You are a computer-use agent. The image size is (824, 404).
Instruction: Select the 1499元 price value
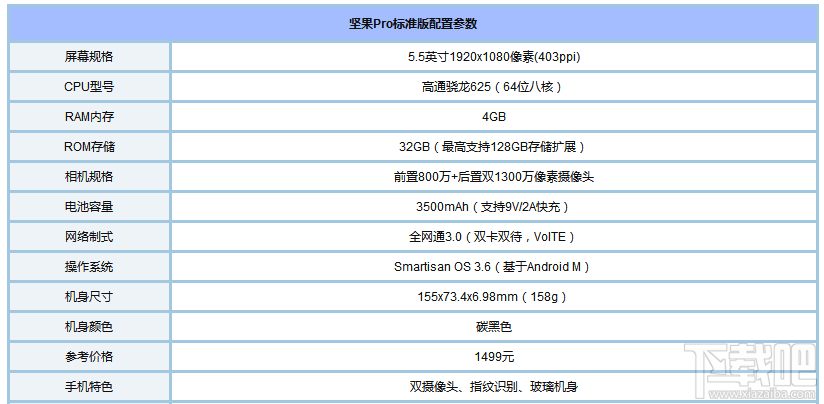[494, 357]
